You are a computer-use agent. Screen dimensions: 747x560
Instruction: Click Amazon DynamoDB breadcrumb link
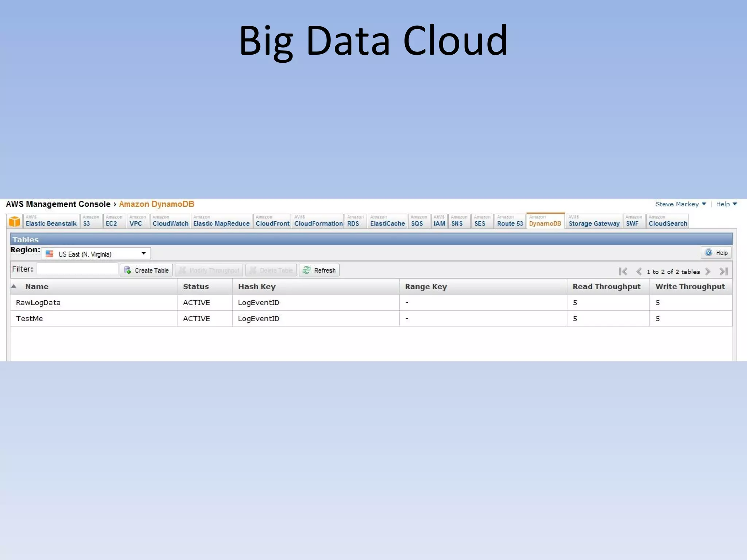pos(156,204)
